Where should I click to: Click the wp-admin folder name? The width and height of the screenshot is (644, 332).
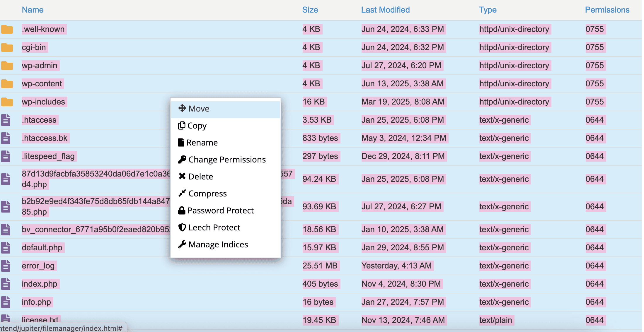[40, 66]
